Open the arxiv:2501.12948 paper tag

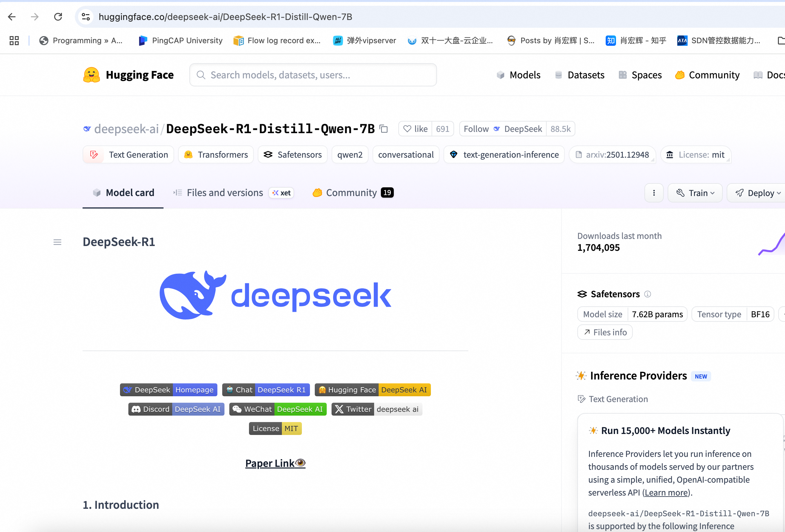(x=613, y=154)
